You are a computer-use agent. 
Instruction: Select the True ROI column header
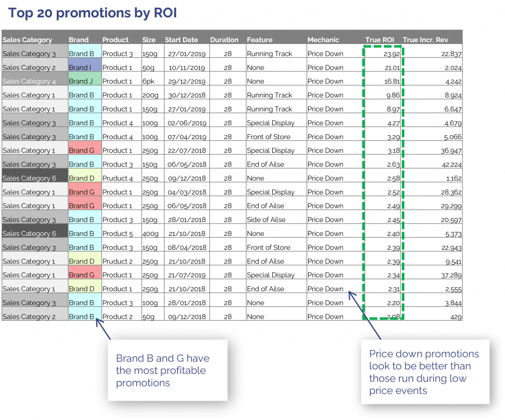pos(379,40)
